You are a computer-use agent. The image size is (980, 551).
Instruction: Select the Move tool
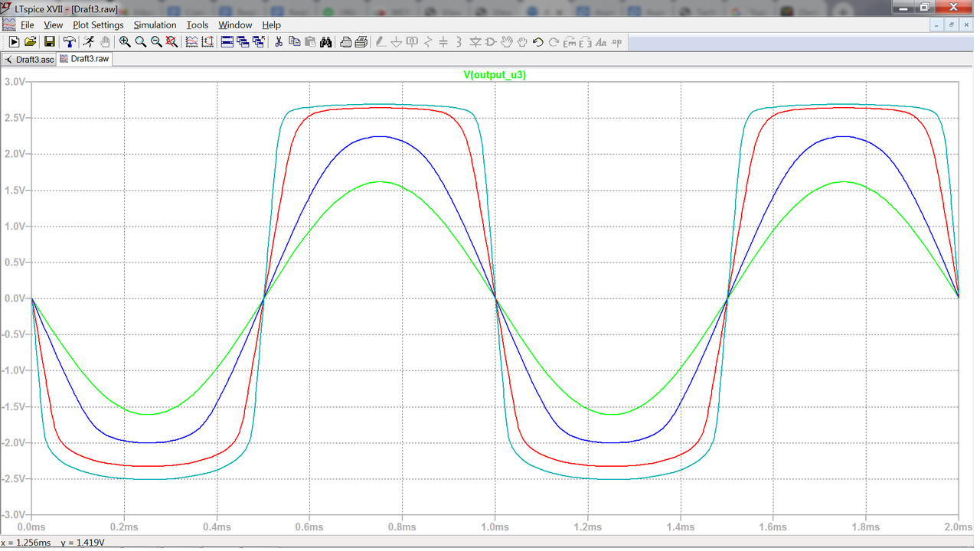pos(507,41)
